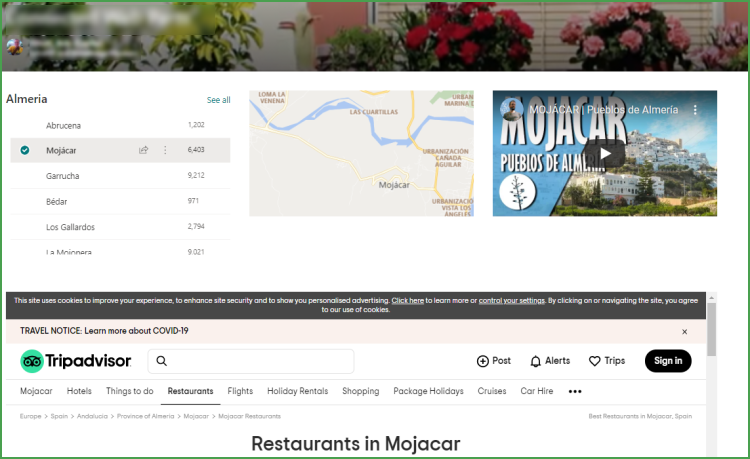Click the YouTube channel avatar in video
The image size is (750, 459).
coord(512,109)
